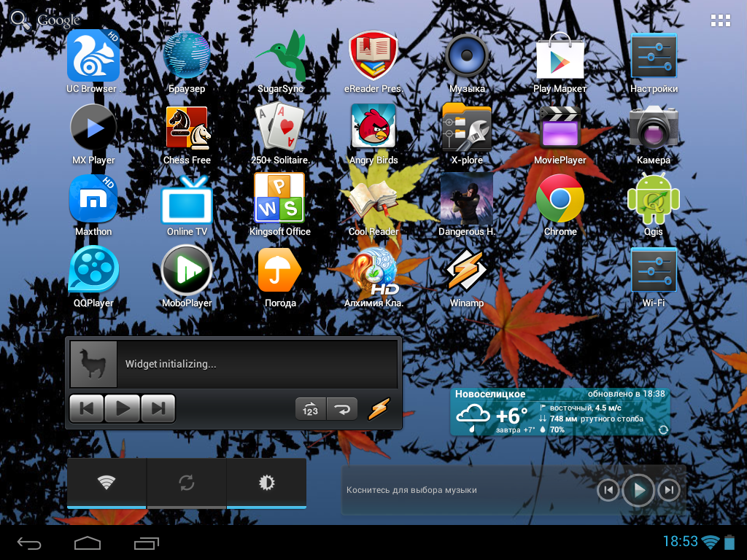Skip to previous track in Winamp widget
Image resolution: width=747 pixels, height=560 pixels.
pyautogui.click(x=87, y=408)
